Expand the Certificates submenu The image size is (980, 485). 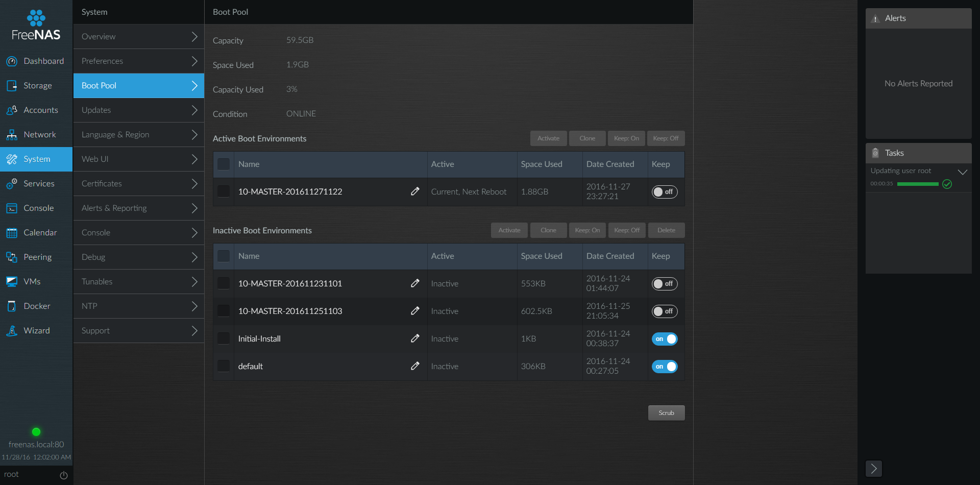tap(138, 183)
